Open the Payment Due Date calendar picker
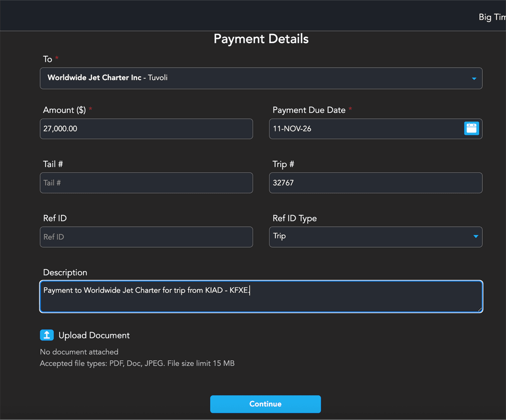The image size is (506, 420). [x=471, y=128]
